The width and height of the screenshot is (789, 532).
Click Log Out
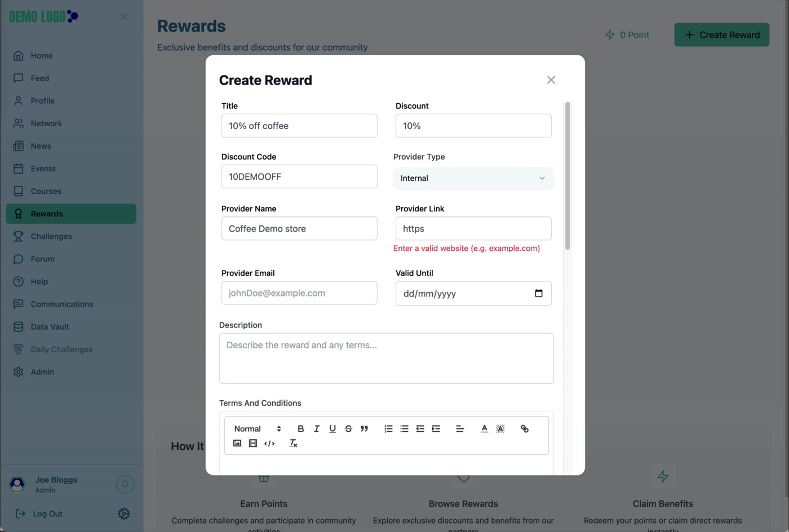(x=39, y=514)
